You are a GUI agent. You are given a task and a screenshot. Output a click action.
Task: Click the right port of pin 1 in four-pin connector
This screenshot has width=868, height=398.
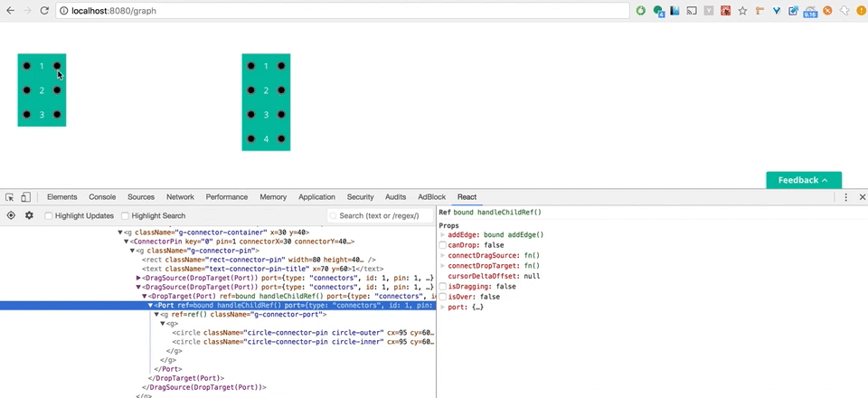pos(281,66)
